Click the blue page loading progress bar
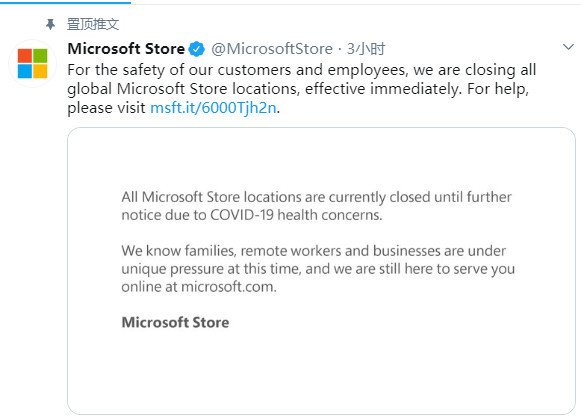This screenshot has height=419, width=581. [x=65, y=2]
